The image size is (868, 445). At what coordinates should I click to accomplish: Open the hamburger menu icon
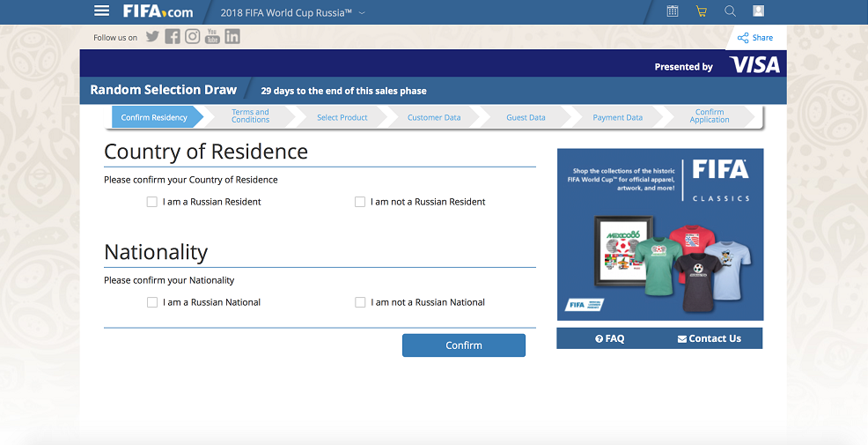coord(101,11)
